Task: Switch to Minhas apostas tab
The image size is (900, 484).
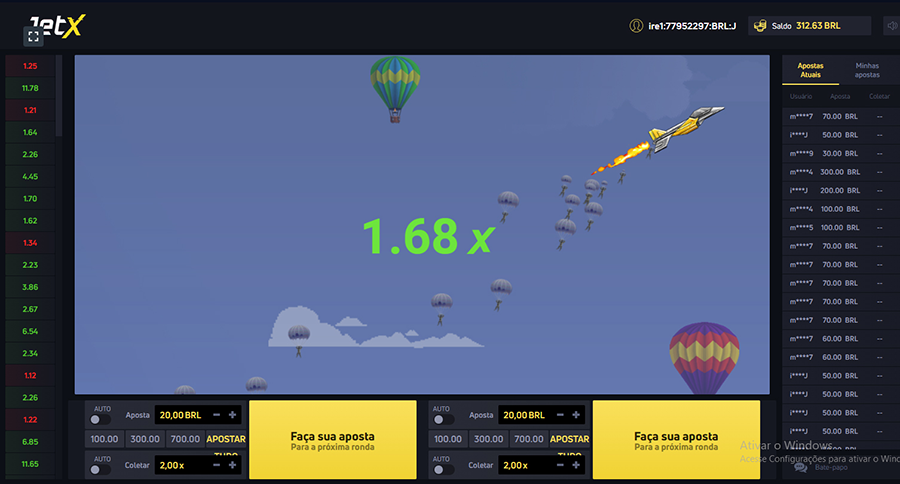Action: pos(867,70)
